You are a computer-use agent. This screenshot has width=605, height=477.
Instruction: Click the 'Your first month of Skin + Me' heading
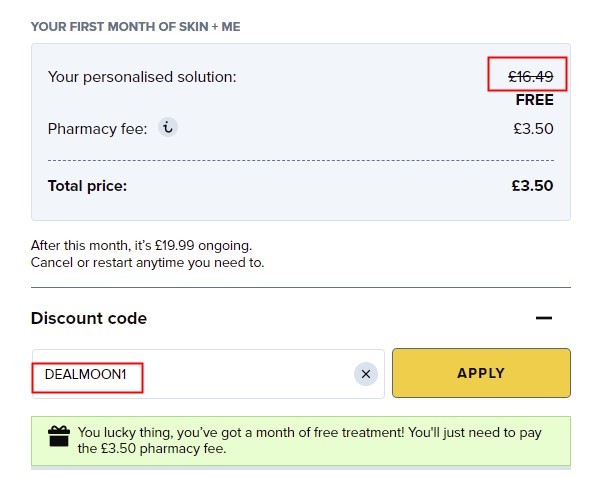pyautogui.click(x=135, y=27)
